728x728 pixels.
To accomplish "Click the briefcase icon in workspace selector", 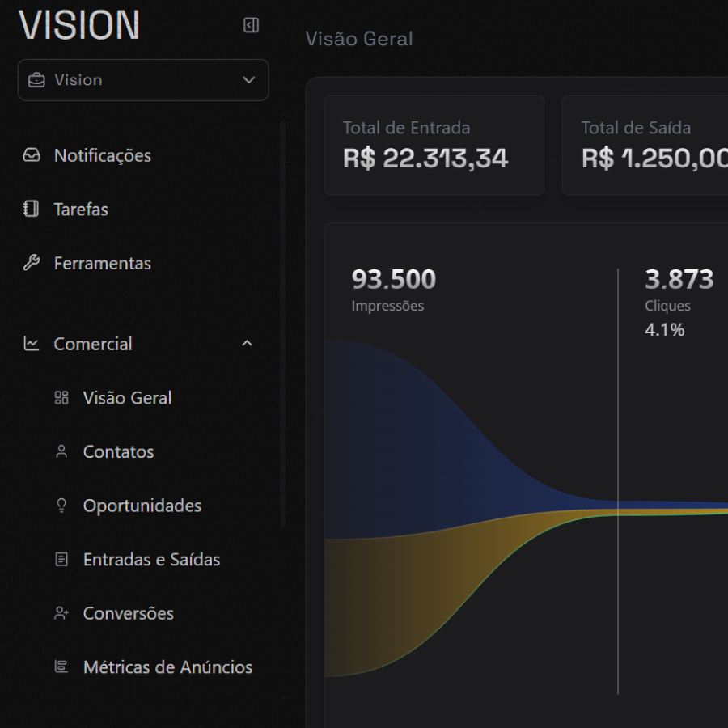I will [36, 80].
